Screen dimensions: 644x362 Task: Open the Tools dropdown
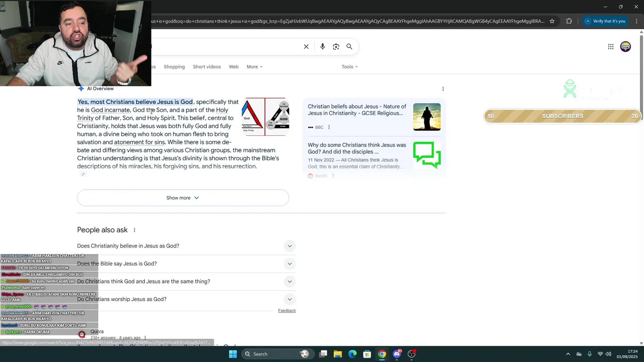[x=350, y=67]
